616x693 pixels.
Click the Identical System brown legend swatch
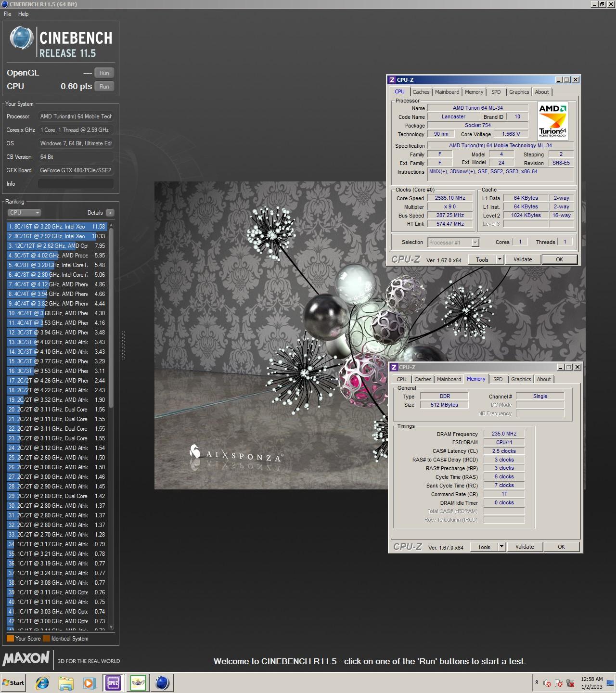click(x=46, y=639)
